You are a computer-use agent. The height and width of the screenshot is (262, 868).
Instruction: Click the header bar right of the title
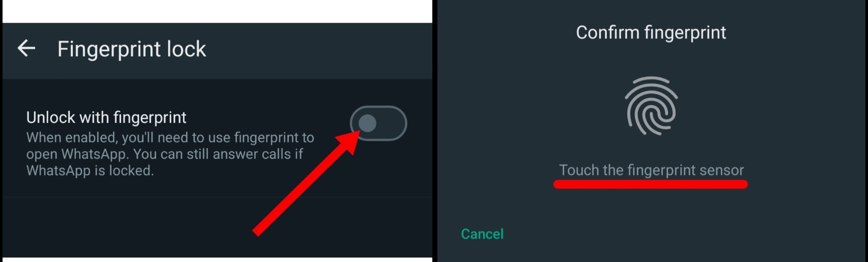click(x=319, y=51)
